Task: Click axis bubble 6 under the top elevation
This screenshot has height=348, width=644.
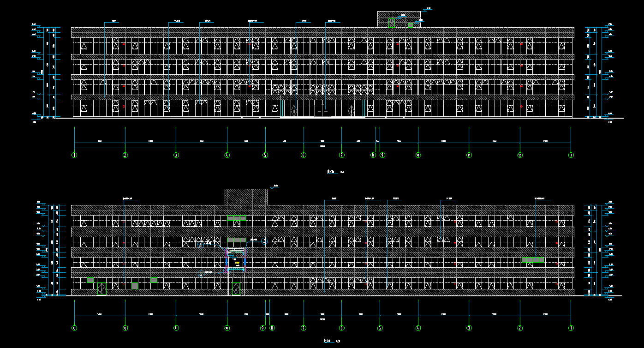Action: tap(304, 155)
